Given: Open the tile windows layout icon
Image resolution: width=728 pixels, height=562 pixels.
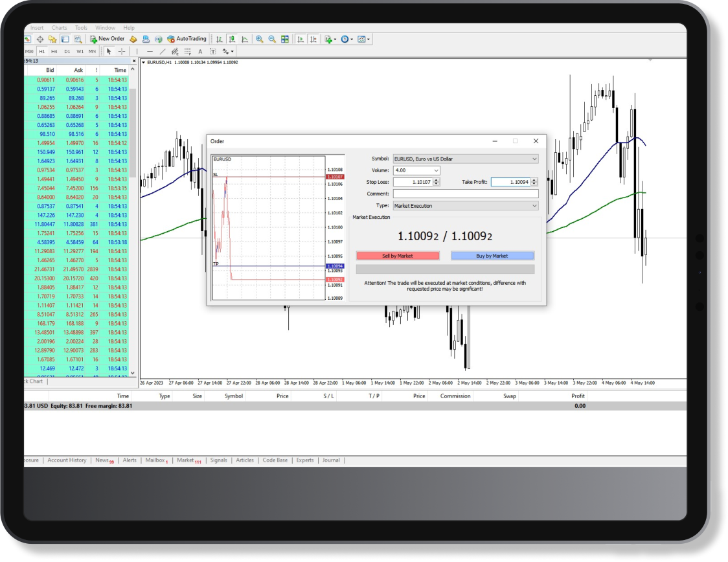Looking at the screenshot, I should [285, 39].
